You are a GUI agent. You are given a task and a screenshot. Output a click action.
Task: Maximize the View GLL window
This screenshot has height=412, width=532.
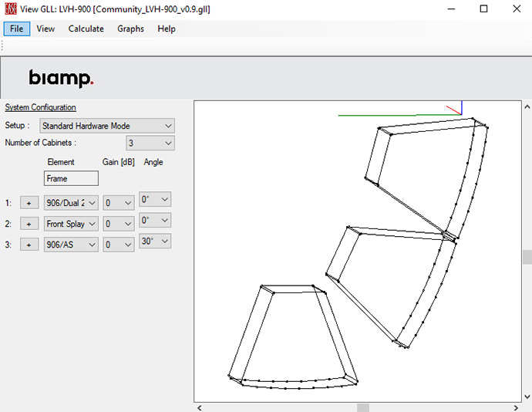(x=484, y=8)
